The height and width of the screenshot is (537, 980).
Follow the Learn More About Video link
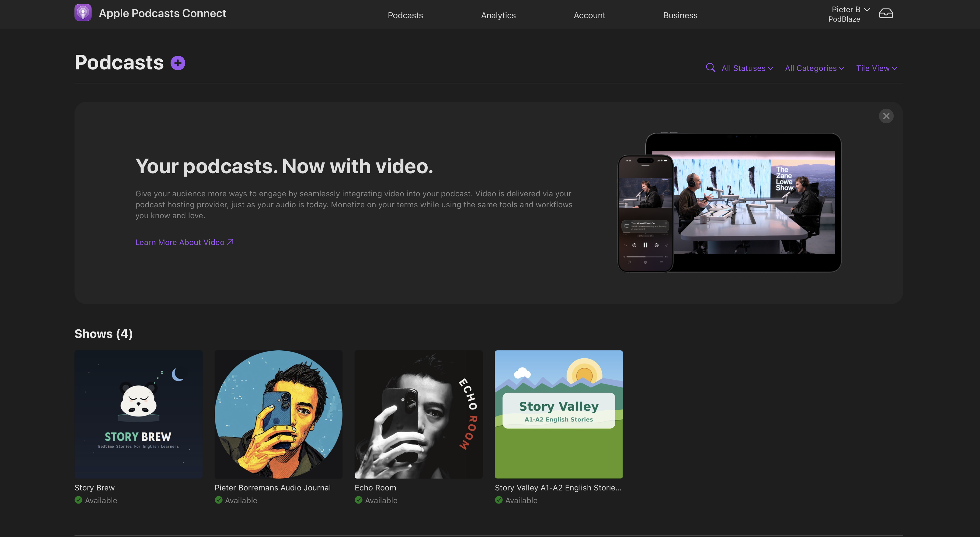184,242
